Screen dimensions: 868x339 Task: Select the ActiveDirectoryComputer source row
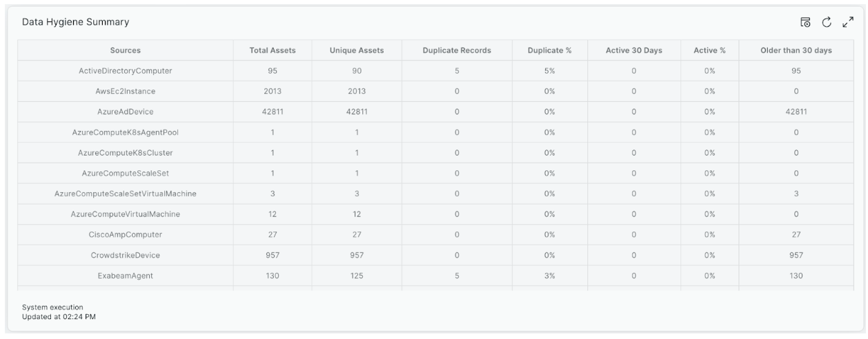(x=126, y=71)
